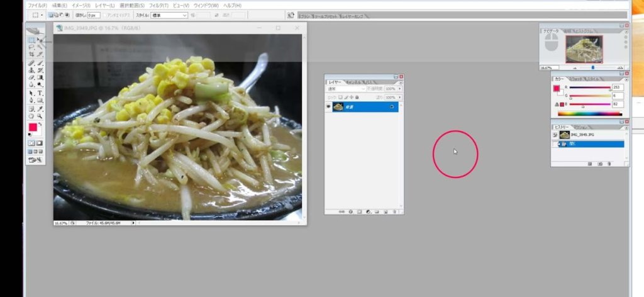Create new layer via Layers panel icon
This screenshot has height=297, width=644.
[x=386, y=212]
